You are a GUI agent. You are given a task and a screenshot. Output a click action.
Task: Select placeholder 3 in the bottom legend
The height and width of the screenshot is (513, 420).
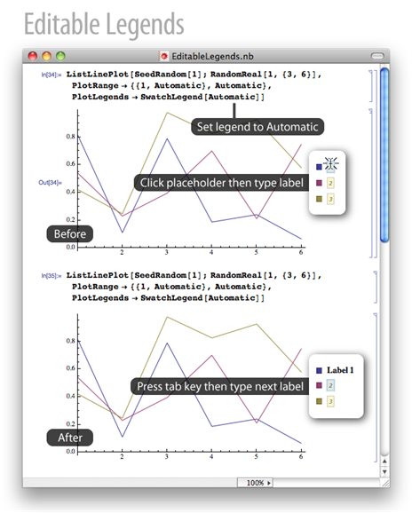330,401
